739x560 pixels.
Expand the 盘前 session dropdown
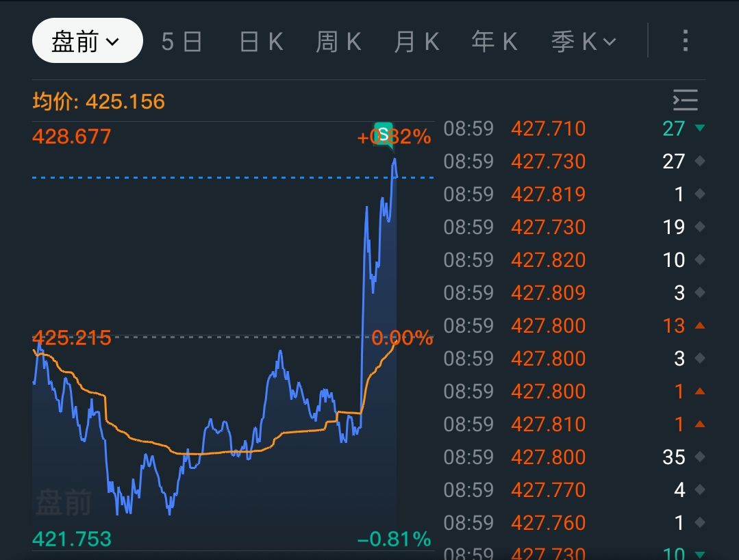[87, 41]
